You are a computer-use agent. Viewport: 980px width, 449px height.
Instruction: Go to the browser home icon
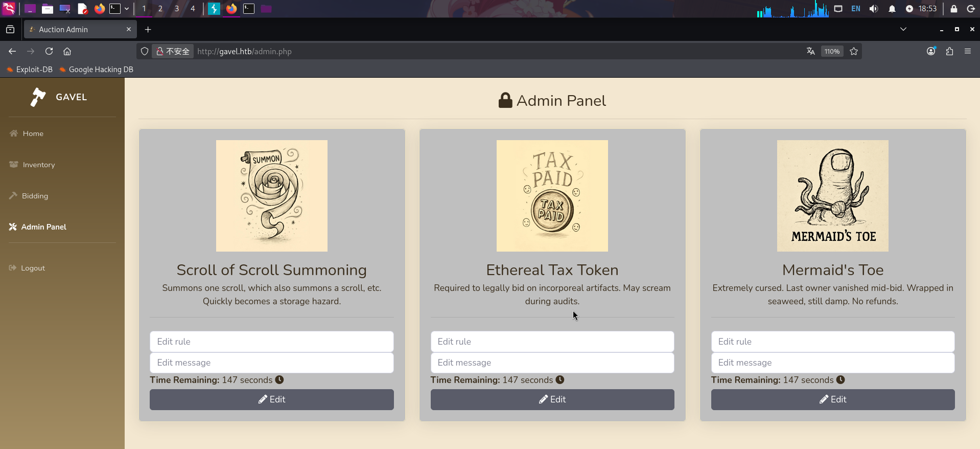click(67, 51)
